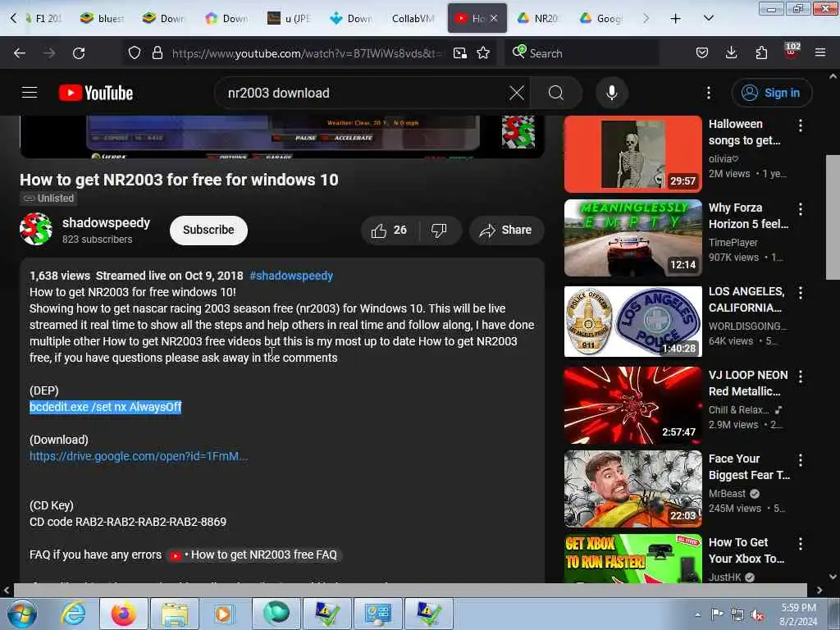The height and width of the screenshot is (630, 840).
Task: Start voice search with microphone
Action: (x=612, y=93)
